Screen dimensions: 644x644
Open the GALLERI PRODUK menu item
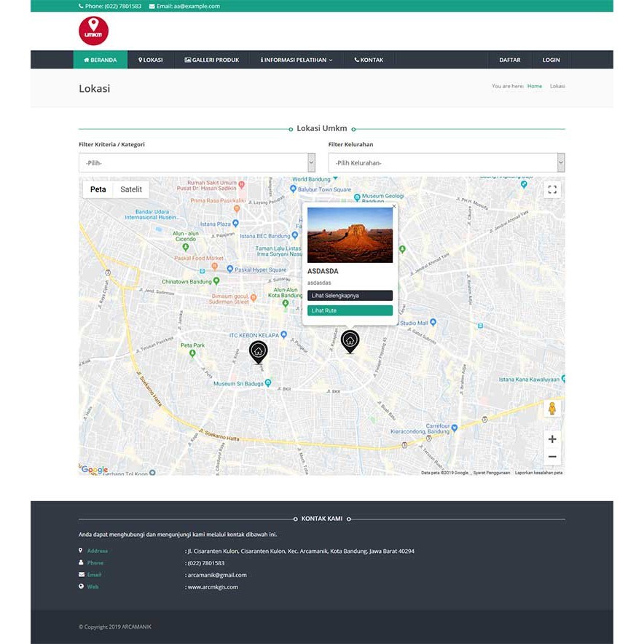click(211, 60)
